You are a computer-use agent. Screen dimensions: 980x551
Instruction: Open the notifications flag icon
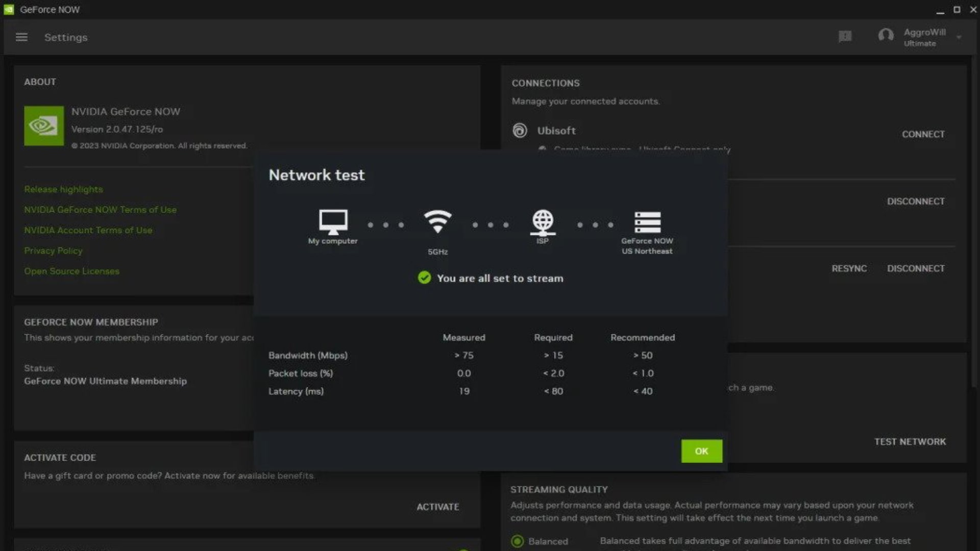(x=845, y=37)
